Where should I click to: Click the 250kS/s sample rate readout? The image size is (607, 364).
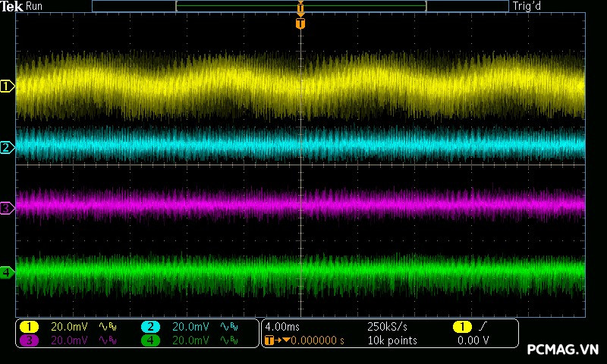387,326
